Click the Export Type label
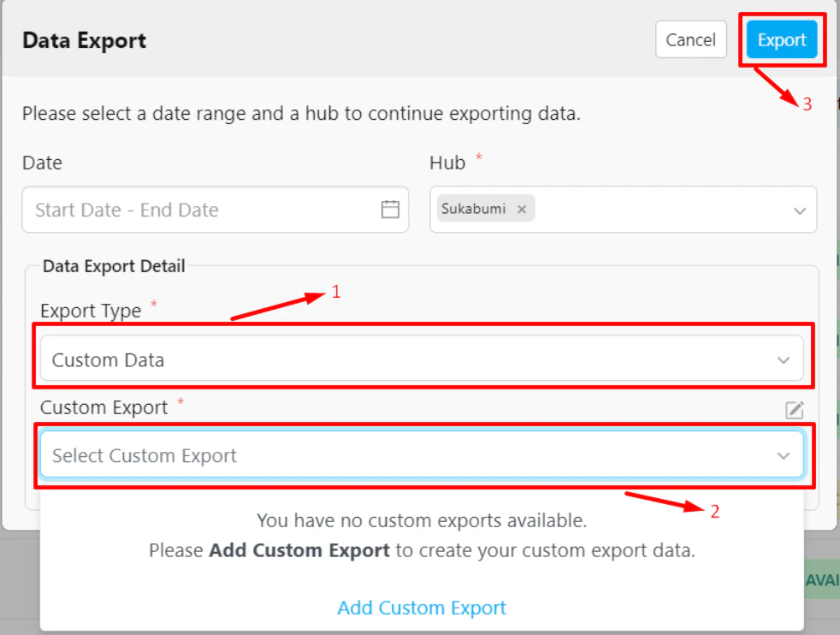Image resolution: width=840 pixels, height=635 pixels. coord(91,311)
